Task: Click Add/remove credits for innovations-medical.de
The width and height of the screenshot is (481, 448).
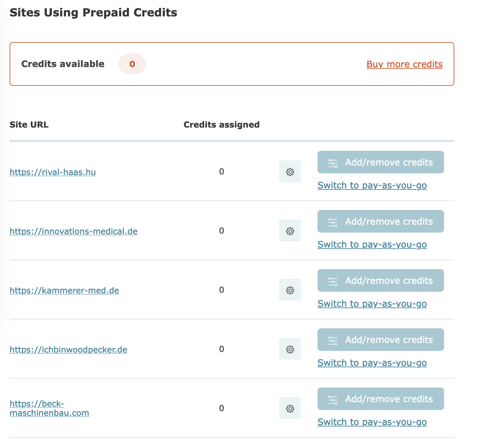Action: coord(380,221)
